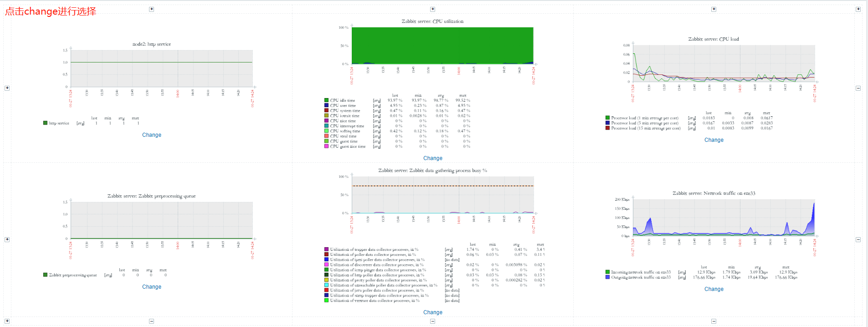Remove the column using the minus icon below the Network traffic graph
Screen dimensions: 868x327
pyautogui.click(x=714, y=321)
